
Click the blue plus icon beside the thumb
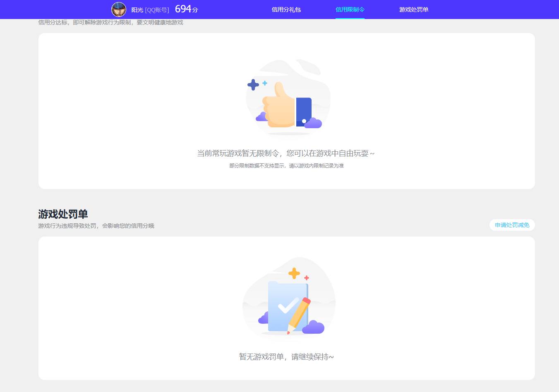click(x=254, y=85)
